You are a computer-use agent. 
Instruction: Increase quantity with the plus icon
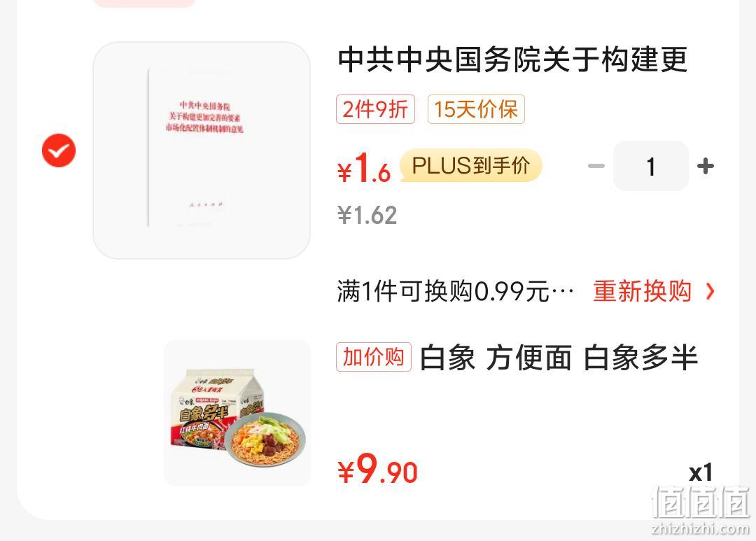click(706, 166)
